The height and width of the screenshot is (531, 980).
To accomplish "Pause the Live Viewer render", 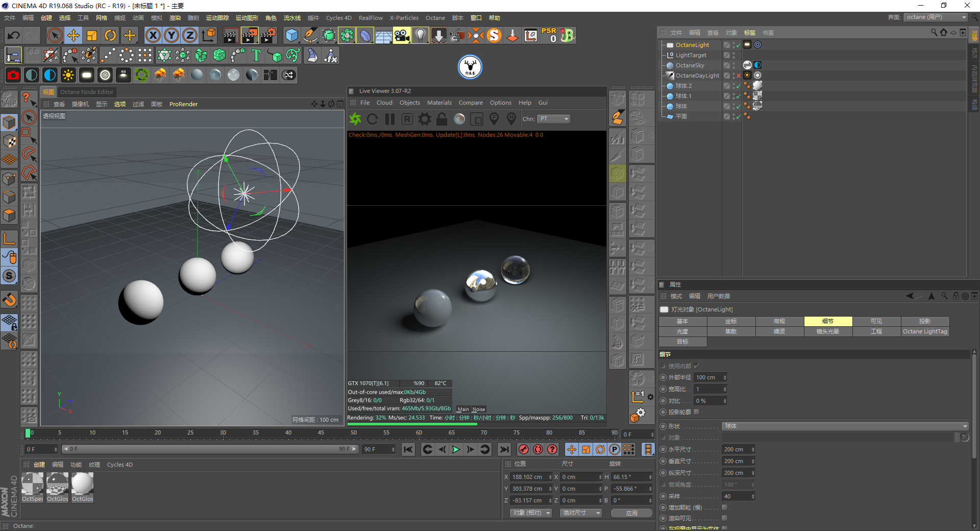I will pyautogui.click(x=390, y=119).
